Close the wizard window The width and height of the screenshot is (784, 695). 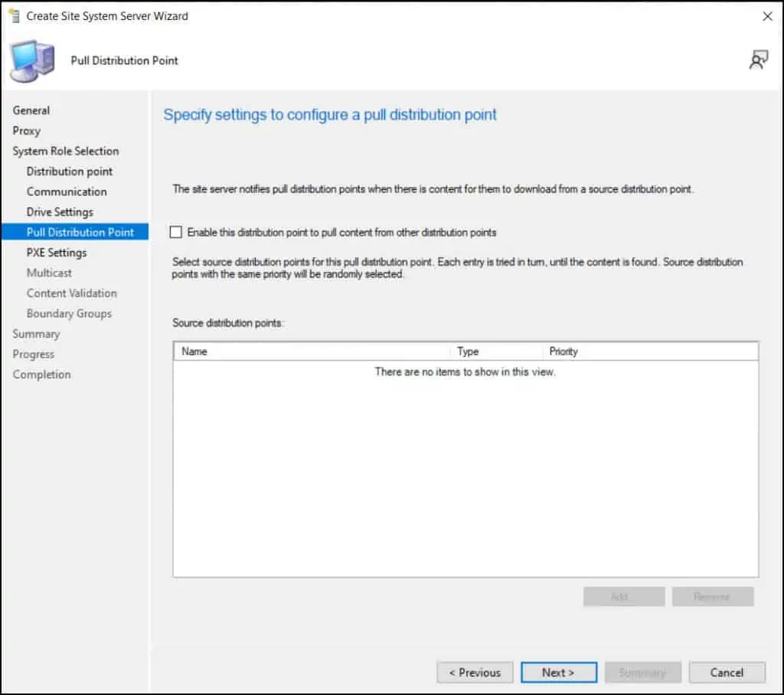coord(767,16)
